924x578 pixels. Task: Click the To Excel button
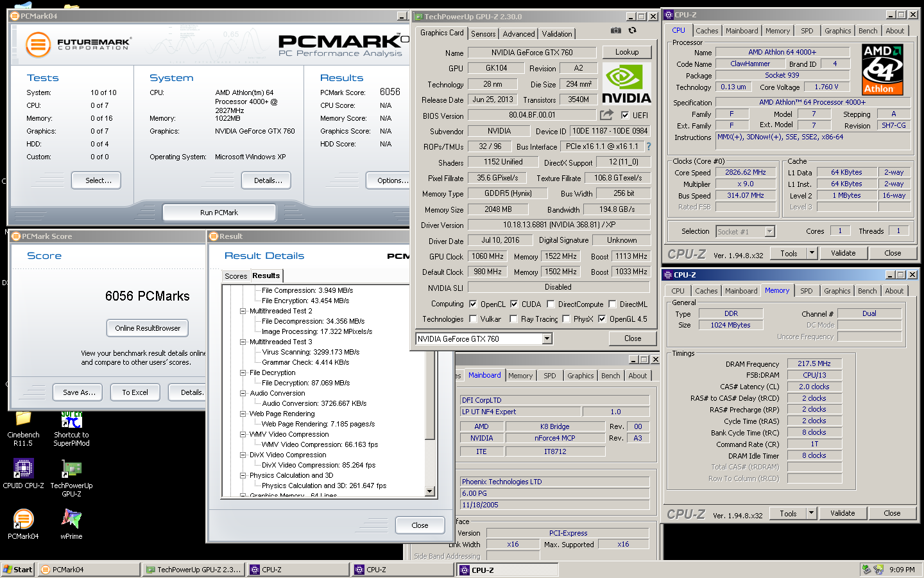pos(135,392)
